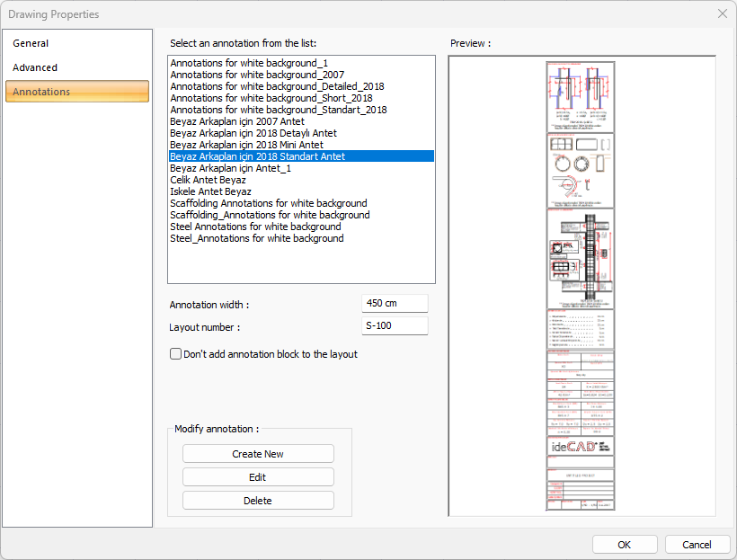Select 'Celik Antet Beyaz' annotation
This screenshot has height=560, width=737.
pyautogui.click(x=208, y=180)
